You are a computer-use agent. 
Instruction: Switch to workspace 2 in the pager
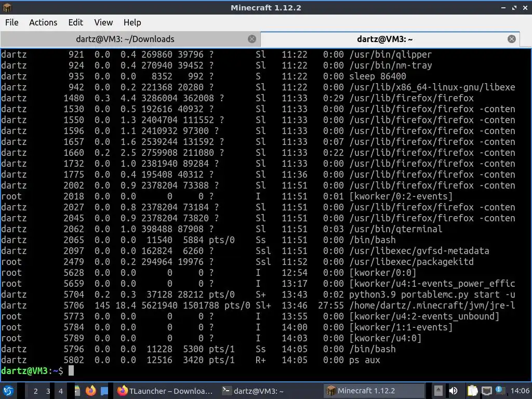tap(35, 391)
